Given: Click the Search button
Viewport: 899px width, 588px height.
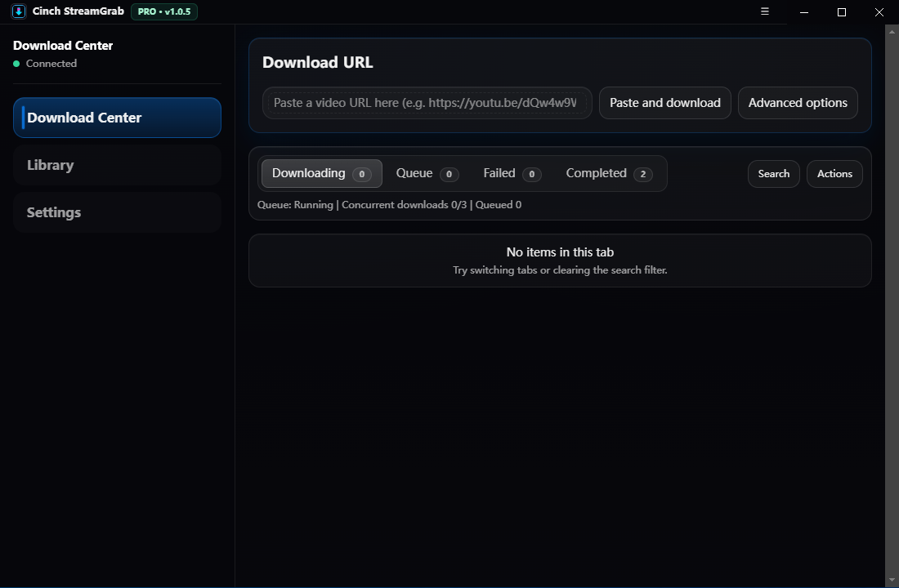Looking at the screenshot, I should tap(773, 174).
